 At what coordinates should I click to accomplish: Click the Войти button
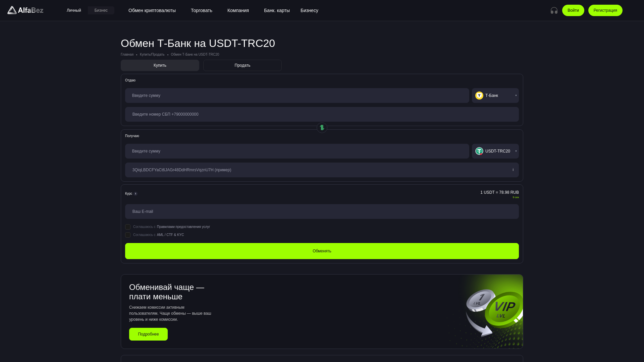(x=573, y=10)
